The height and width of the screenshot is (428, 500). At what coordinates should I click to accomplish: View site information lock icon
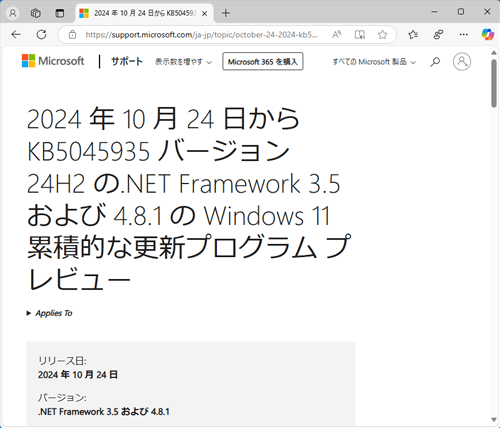72,34
